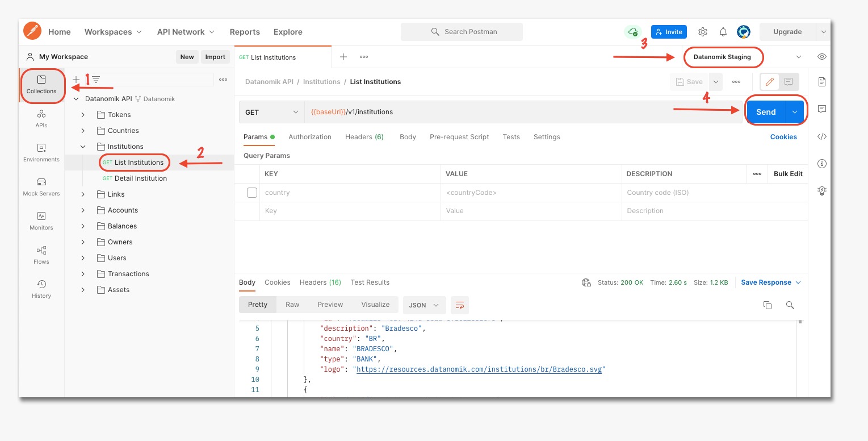Collapse the Institutions folder
Viewport: 868px width, 441px height.
point(83,147)
